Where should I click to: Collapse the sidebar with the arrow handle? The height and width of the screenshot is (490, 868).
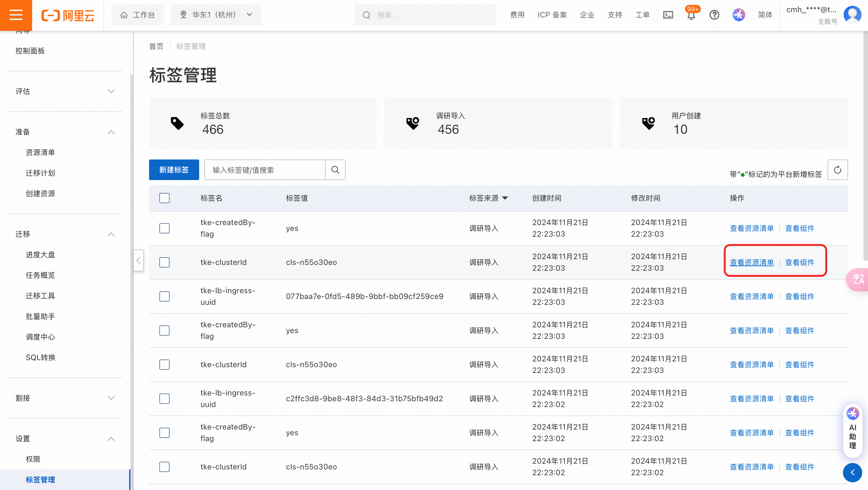tap(138, 260)
